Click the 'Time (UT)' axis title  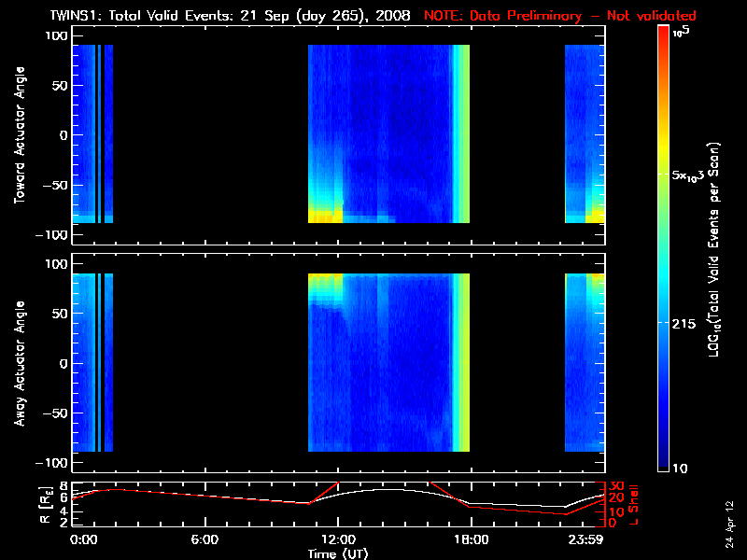tap(338, 553)
